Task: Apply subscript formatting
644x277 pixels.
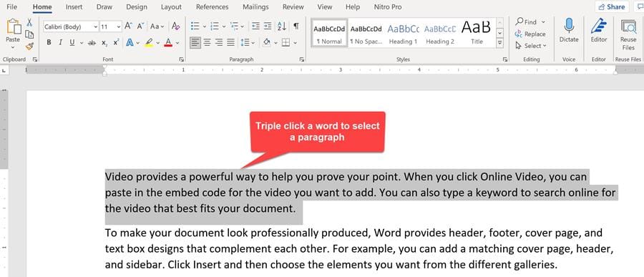Action: click(x=104, y=42)
